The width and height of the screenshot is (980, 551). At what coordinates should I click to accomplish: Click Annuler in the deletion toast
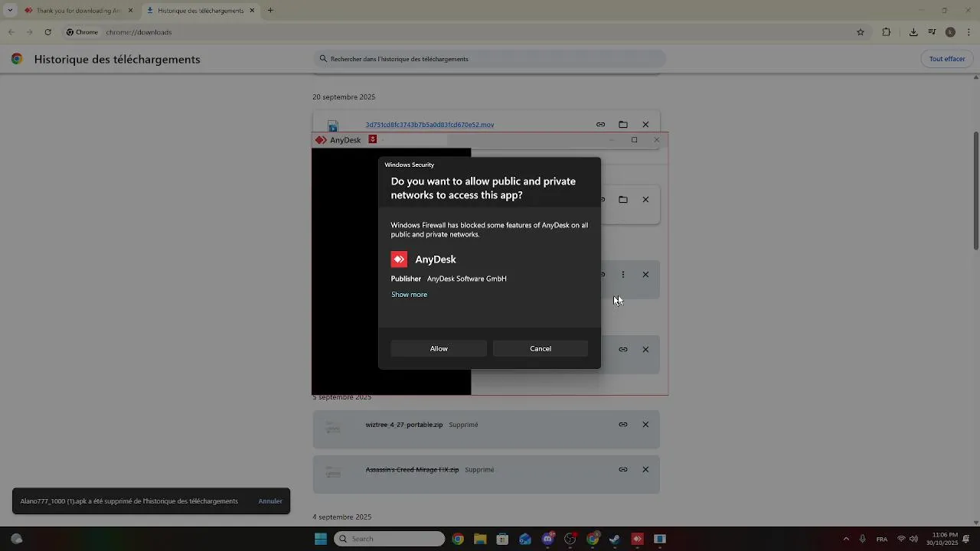point(270,501)
